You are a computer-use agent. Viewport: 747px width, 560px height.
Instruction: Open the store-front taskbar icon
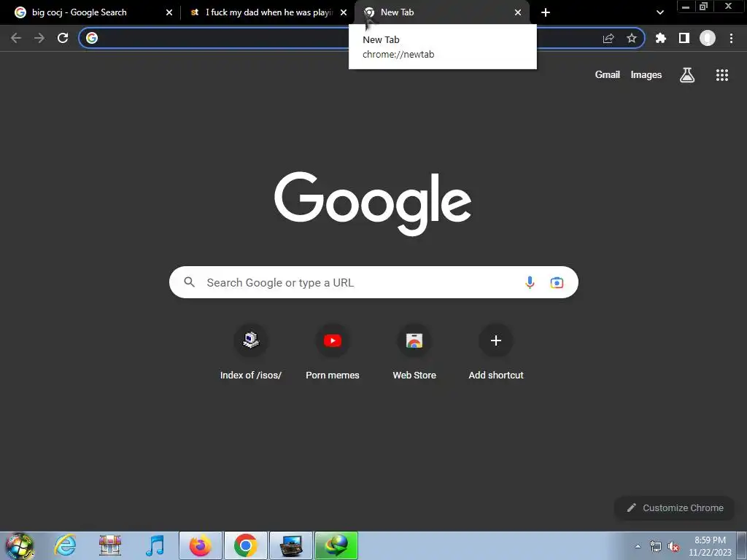point(110,545)
